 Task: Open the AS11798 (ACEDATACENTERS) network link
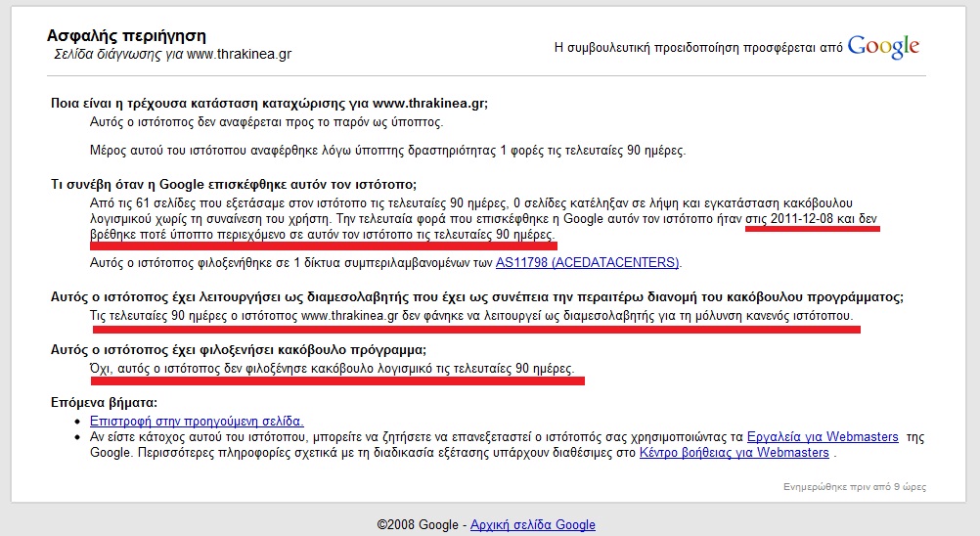(x=588, y=262)
